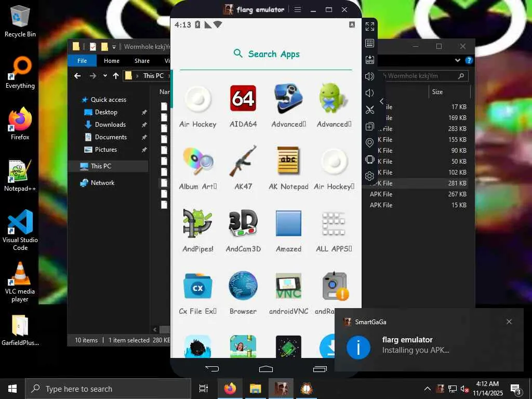This screenshot has height=399, width=532.
Task: Open File Explorer help question mark
Action: pos(469,60)
